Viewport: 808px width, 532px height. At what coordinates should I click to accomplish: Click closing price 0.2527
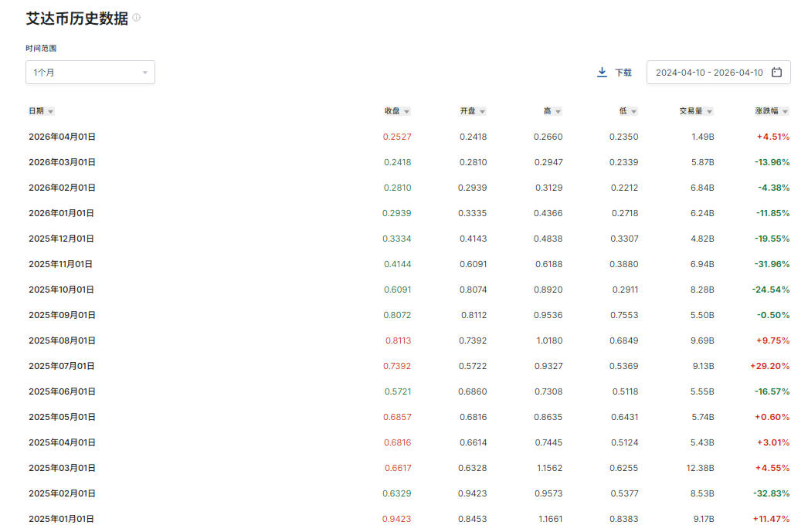coord(397,137)
